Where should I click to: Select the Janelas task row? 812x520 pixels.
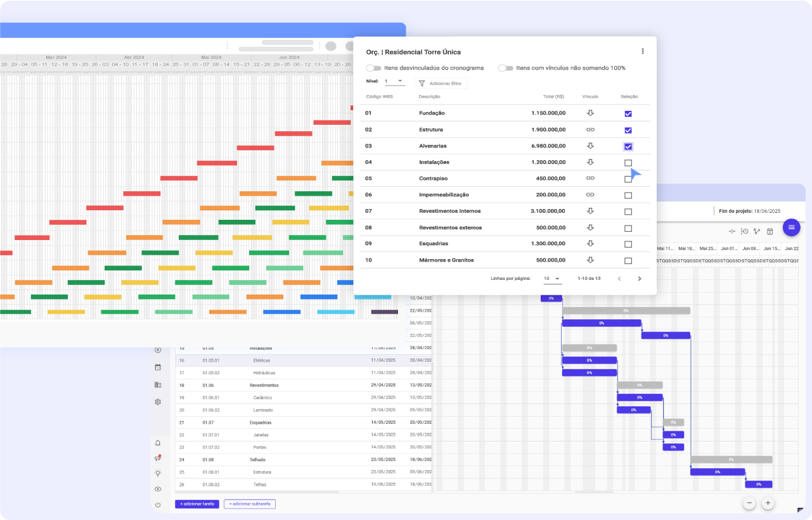tap(304, 435)
